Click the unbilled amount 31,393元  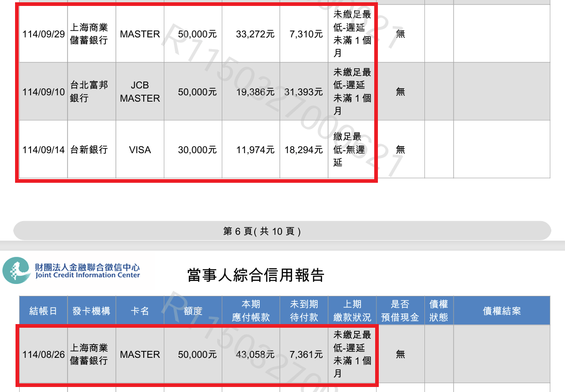(x=303, y=92)
